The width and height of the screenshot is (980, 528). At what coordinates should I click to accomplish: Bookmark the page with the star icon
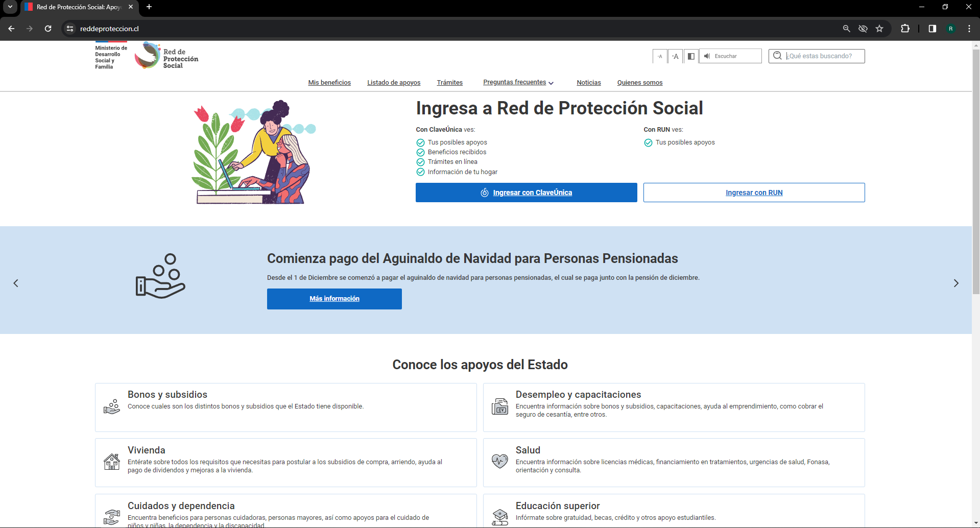[880, 29]
